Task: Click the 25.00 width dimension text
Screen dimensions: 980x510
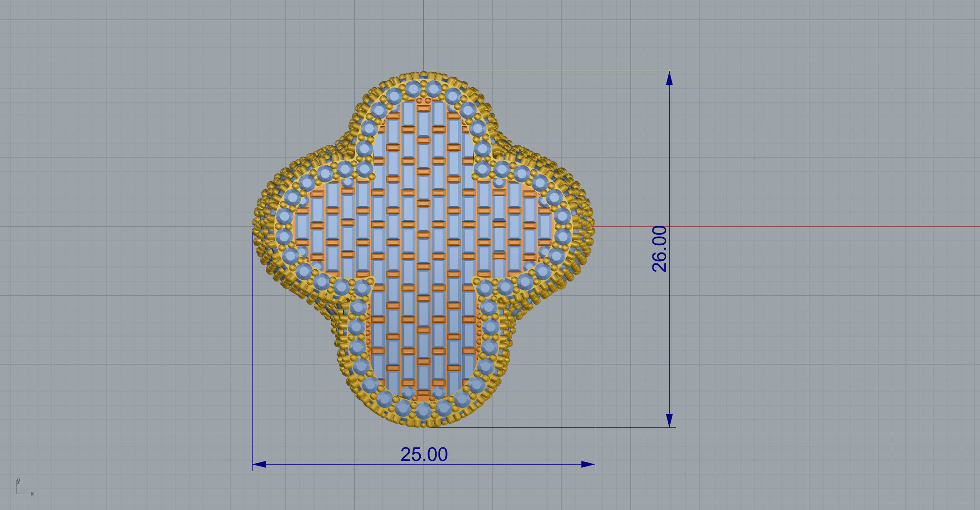Action: [x=424, y=454]
